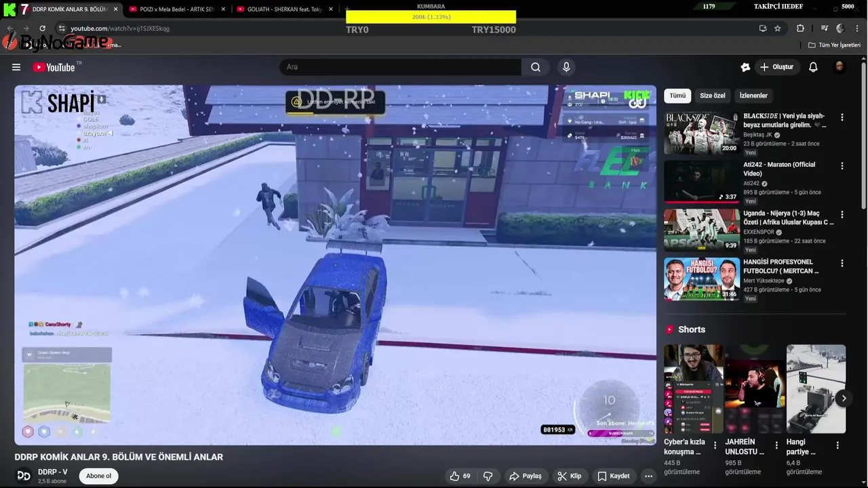Open the browser extensions puzzle icon
The height and width of the screenshot is (488, 868).
(x=800, y=28)
